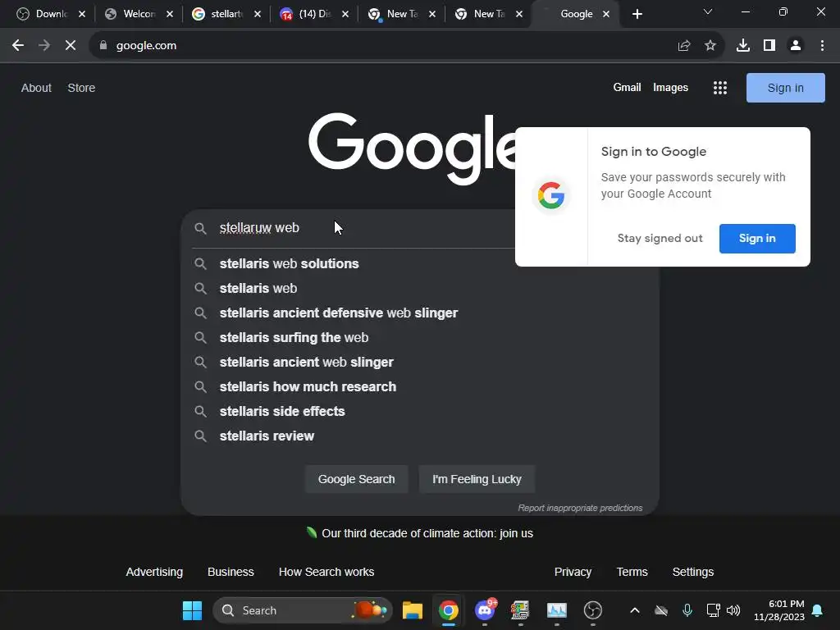
Task: Open Gmail link
Action: click(x=627, y=87)
